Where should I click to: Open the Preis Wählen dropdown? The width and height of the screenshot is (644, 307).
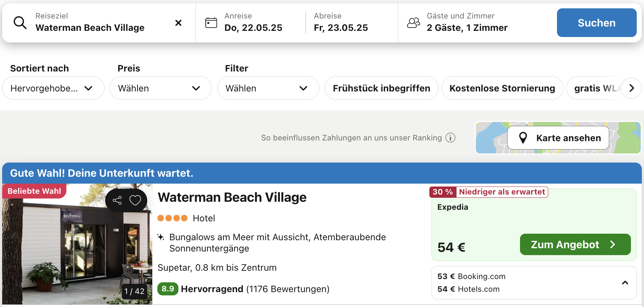tap(161, 88)
